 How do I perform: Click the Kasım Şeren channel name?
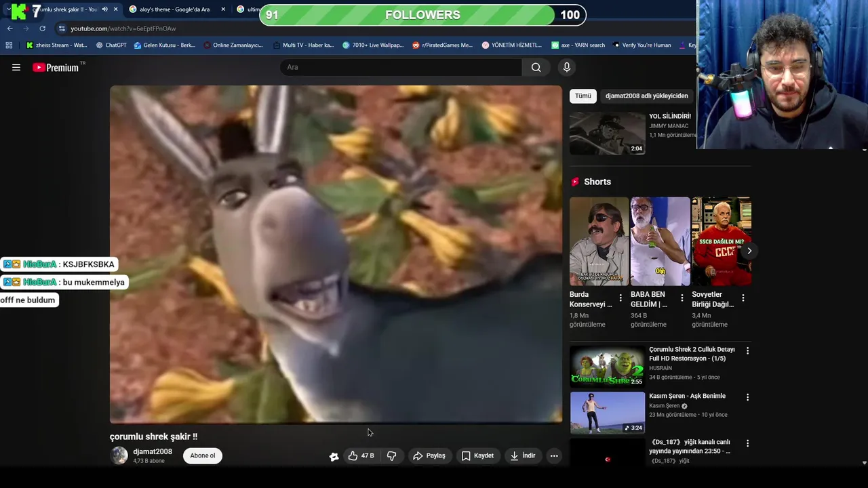click(x=665, y=406)
